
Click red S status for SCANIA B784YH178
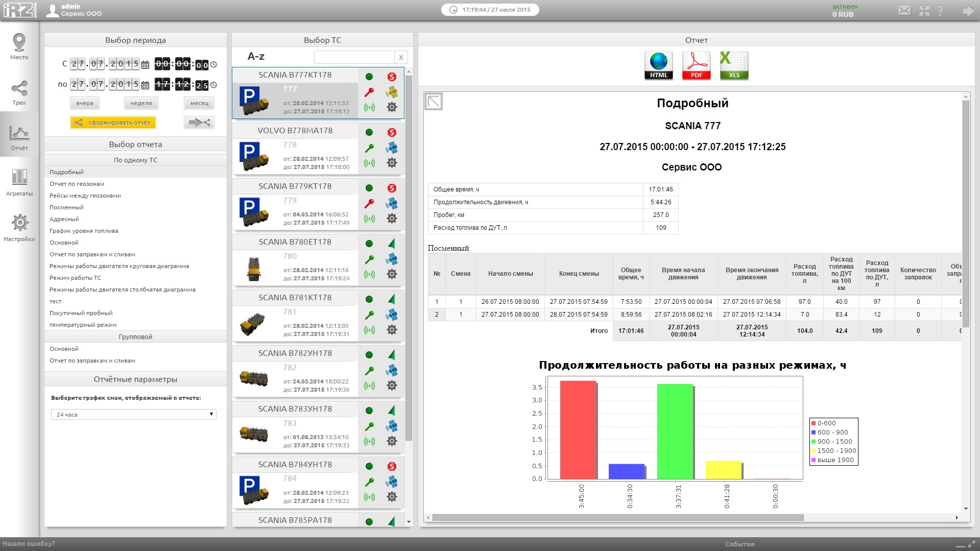[x=392, y=466]
